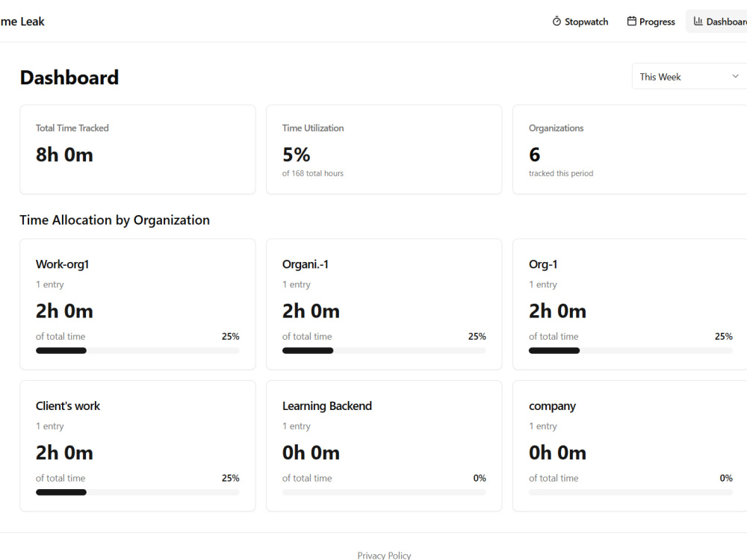Click the 2h 0m value in Org-1
This screenshot has width=747, height=560.
pos(557,311)
